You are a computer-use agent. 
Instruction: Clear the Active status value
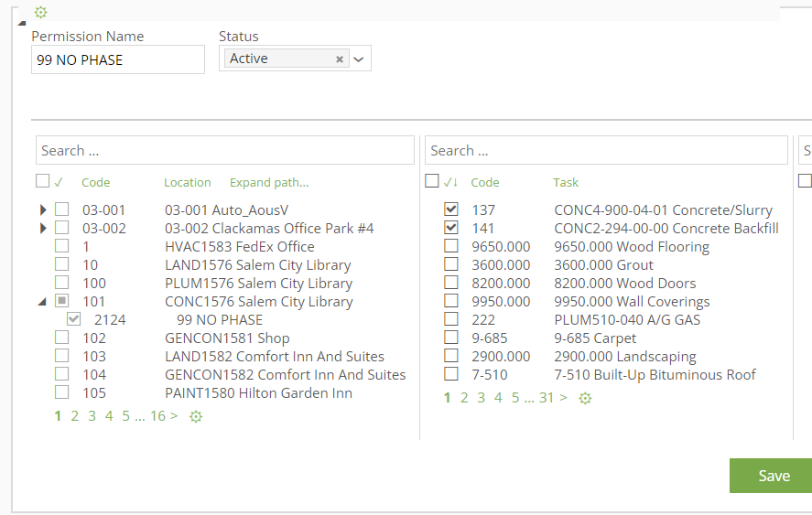[340, 59]
